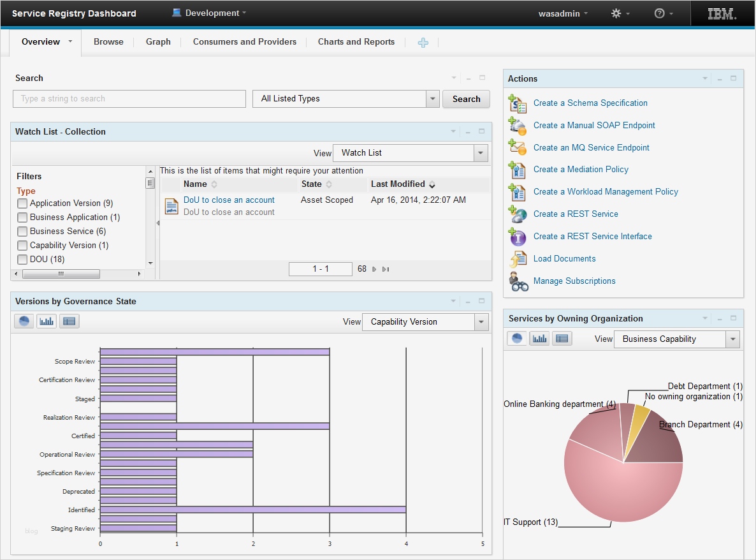Switch to the Consumers and Providers tab
This screenshot has height=560, width=756.
tap(244, 42)
